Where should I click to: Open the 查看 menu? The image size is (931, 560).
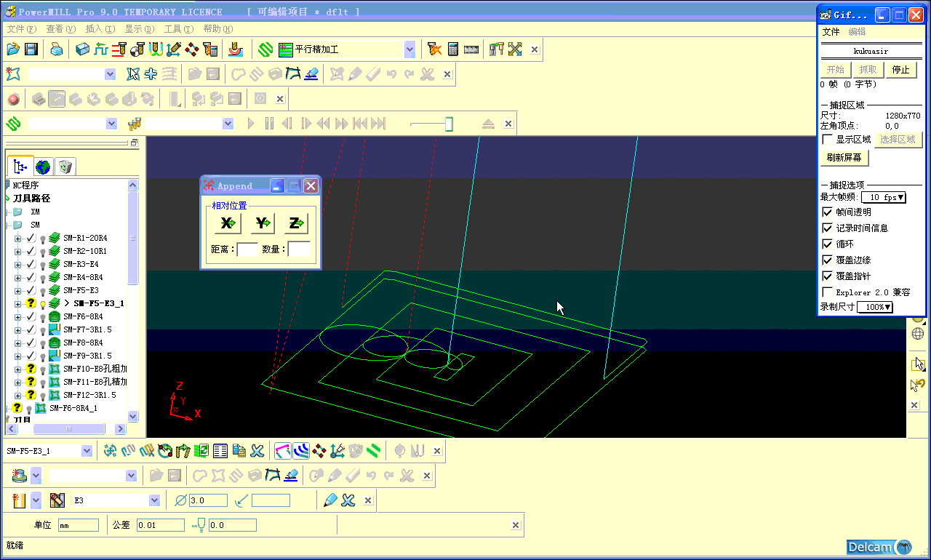coord(60,29)
